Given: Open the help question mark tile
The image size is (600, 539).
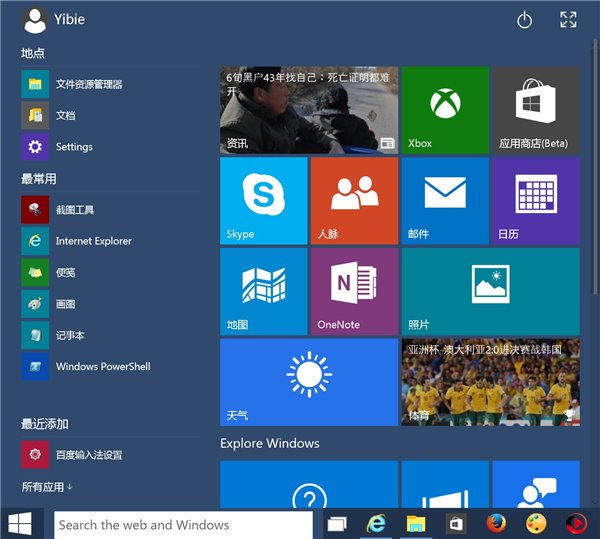Looking at the screenshot, I should [309, 484].
